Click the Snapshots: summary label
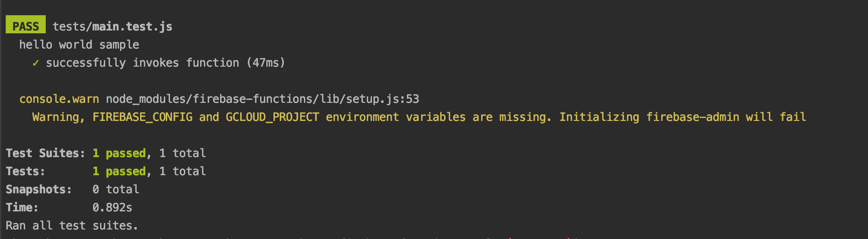 click(x=39, y=189)
